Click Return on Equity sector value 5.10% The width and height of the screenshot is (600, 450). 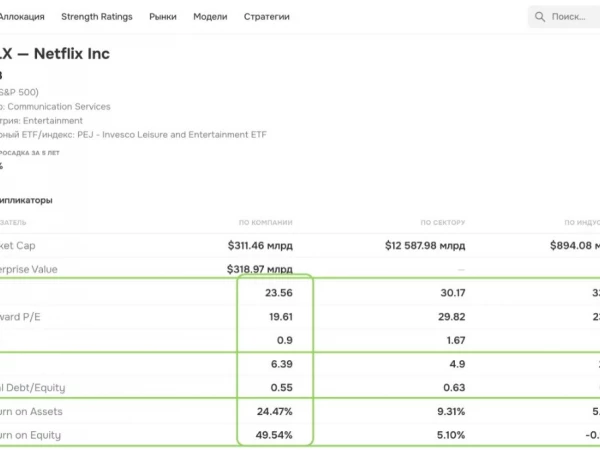(x=451, y=435)
